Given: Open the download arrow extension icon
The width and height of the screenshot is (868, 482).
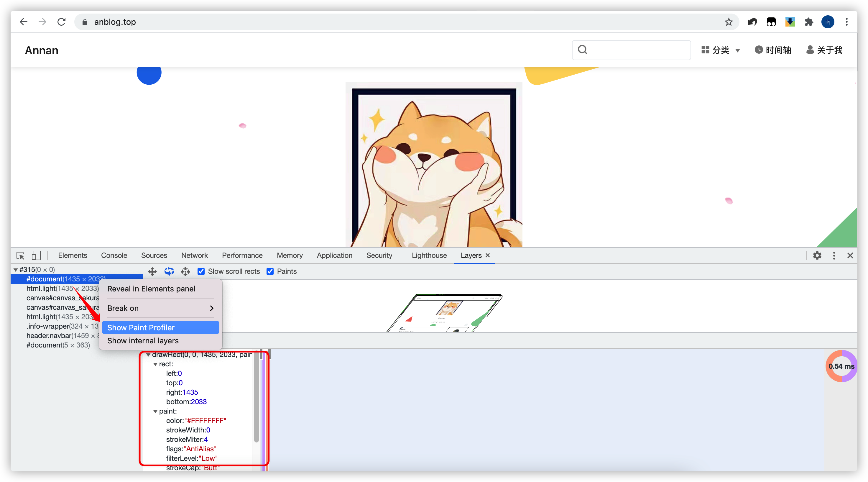Looking at the screenshot, I should [790, 22].
